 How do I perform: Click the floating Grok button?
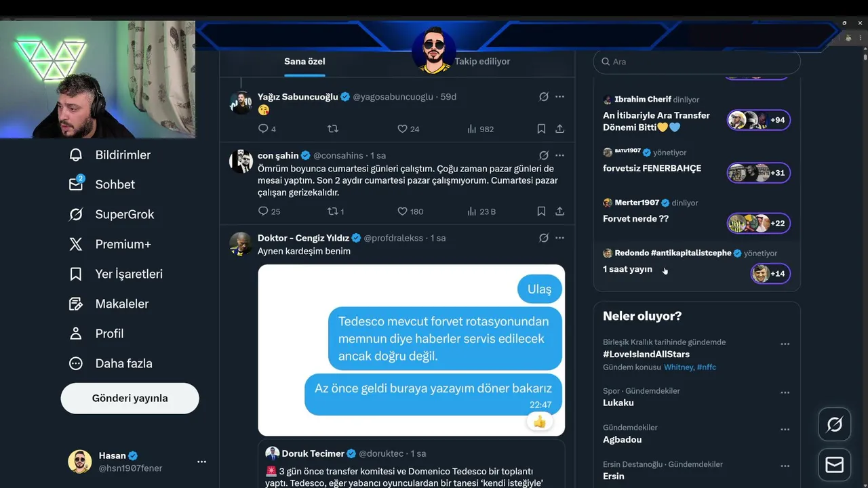coord(834,425)
